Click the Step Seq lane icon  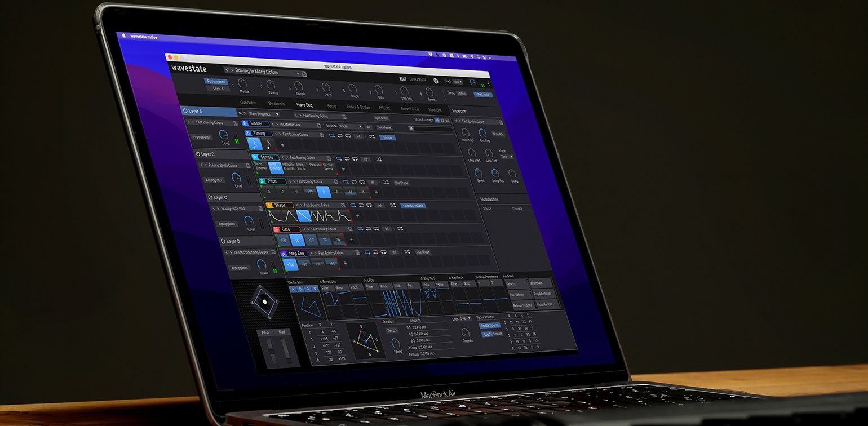click(x=284, y=254)
